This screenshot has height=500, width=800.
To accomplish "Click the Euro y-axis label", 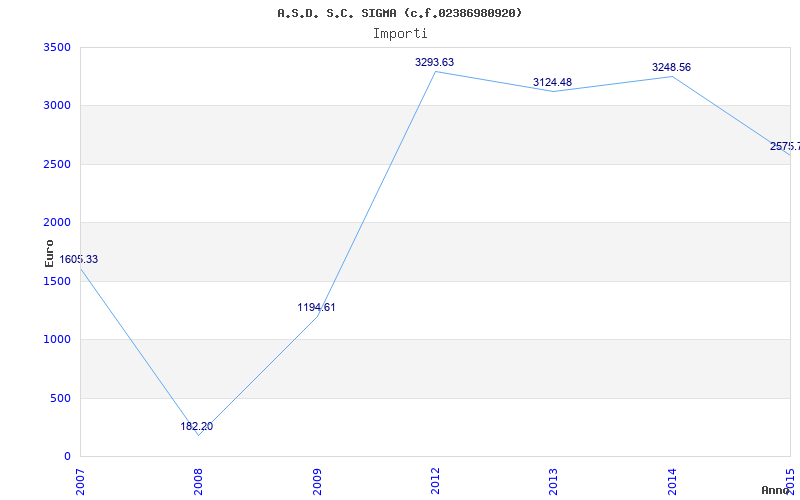I will click(x=49, y=252).
